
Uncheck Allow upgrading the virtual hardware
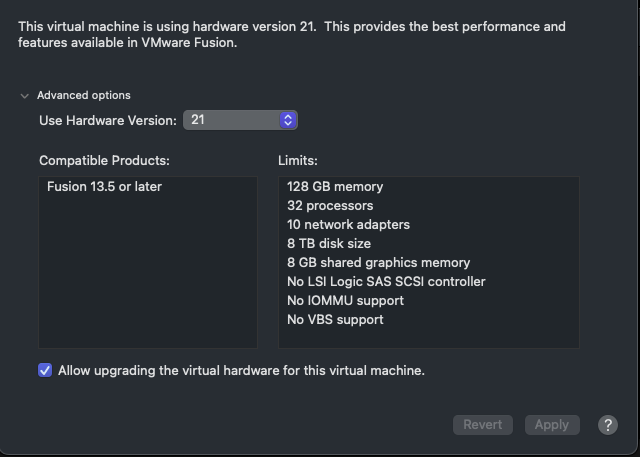point(45,370)
